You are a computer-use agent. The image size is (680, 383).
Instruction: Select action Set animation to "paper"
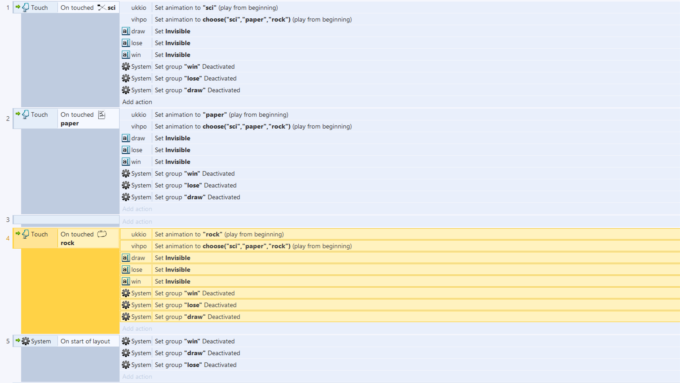400,115
